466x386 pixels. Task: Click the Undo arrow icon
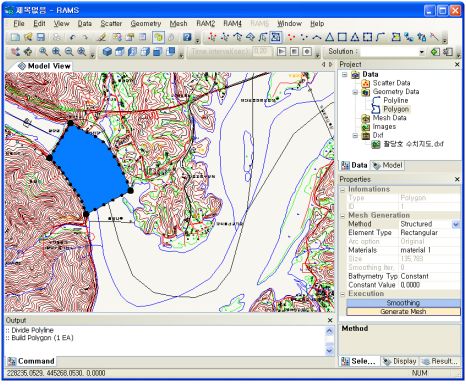point(72,37)
